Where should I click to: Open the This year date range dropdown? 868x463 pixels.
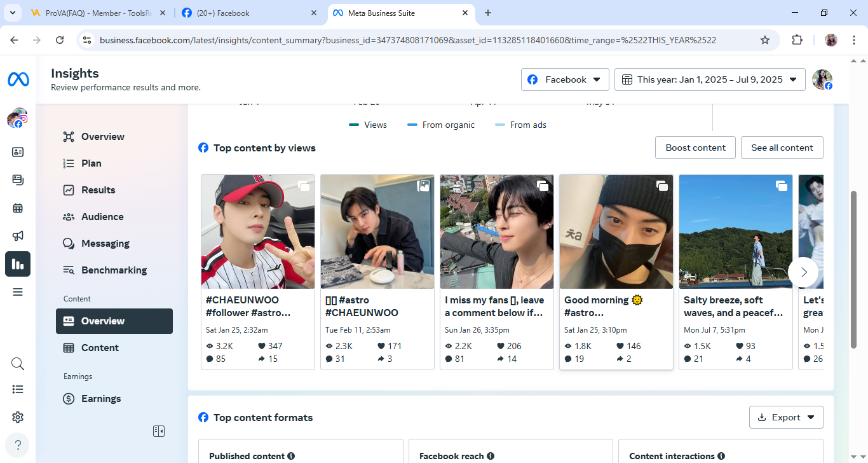(x=710, y=79)
